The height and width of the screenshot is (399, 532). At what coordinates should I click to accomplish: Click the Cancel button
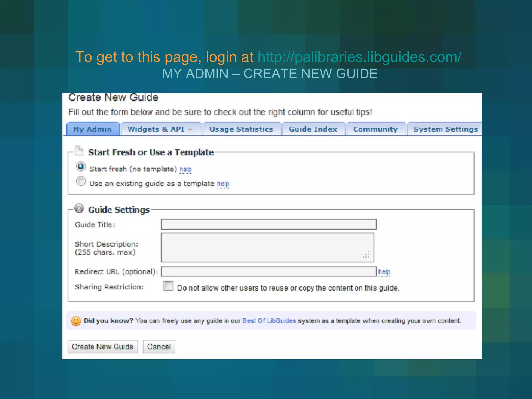click(x=159, y=347)
